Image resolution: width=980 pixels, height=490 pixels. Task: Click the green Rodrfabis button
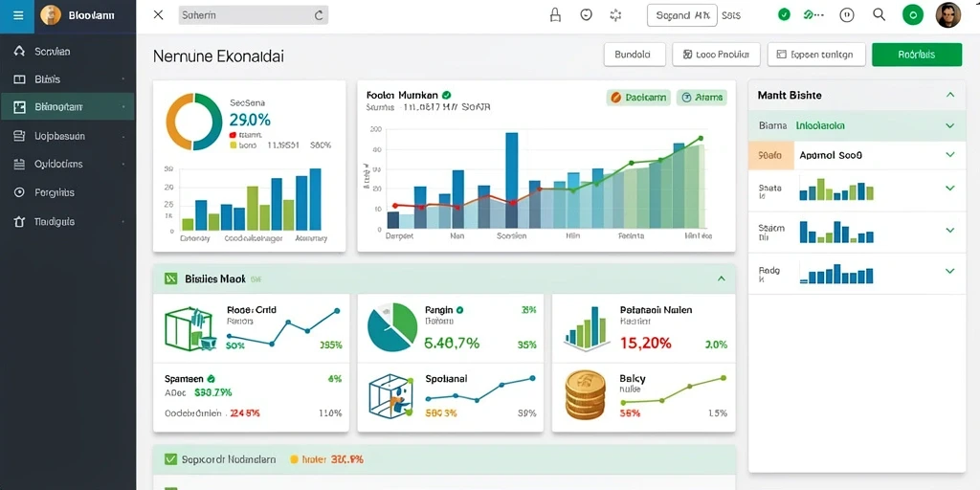coord(916,55)
